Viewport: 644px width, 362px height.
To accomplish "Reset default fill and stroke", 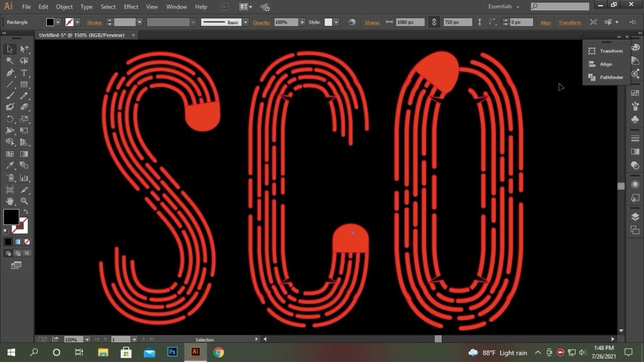I will (x=6, y=231).
